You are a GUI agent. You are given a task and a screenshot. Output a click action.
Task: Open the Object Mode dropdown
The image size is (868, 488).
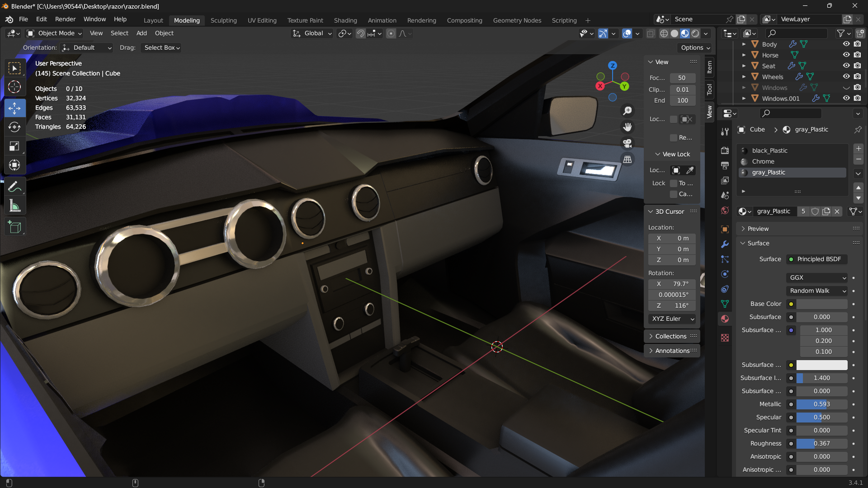tap(55, 33)
